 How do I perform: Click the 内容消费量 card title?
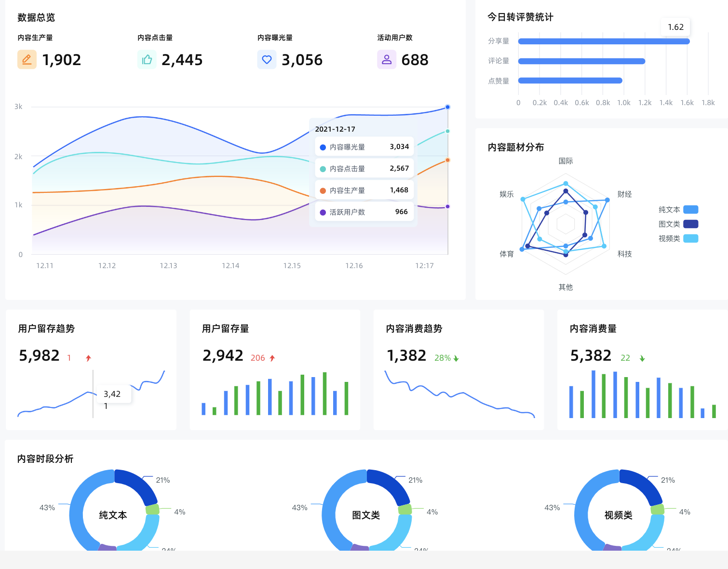click(x=593, y=328)
